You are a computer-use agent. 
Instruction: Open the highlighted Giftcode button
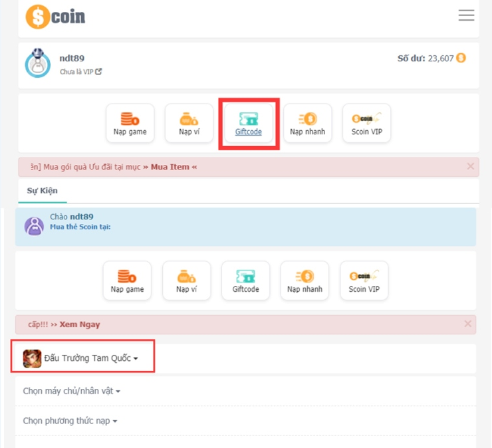point(249,123)
